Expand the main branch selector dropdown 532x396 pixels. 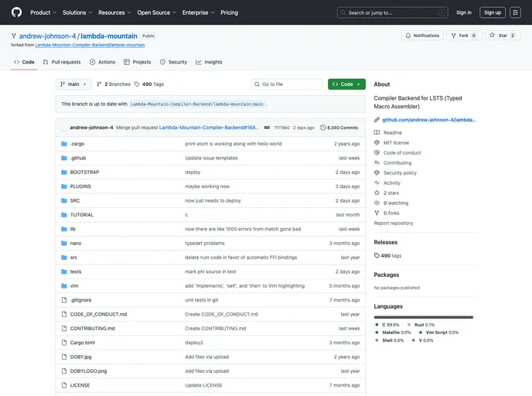point(73,84)
